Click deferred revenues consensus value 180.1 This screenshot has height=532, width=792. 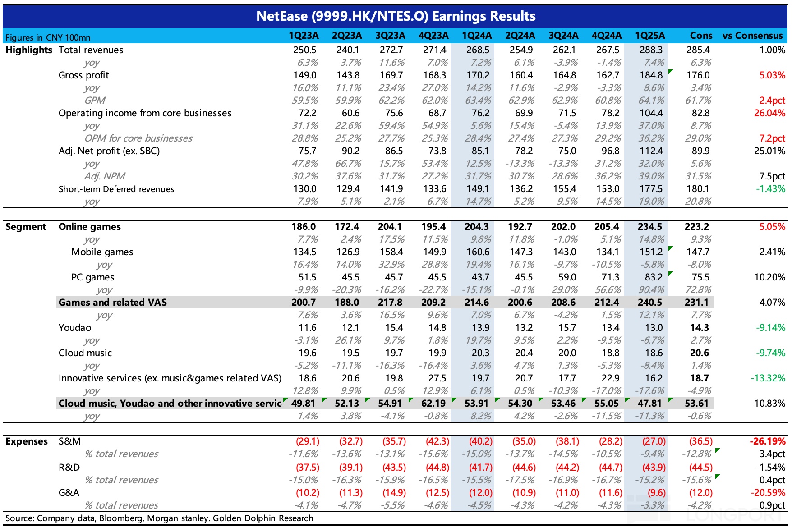click(698, 189)
